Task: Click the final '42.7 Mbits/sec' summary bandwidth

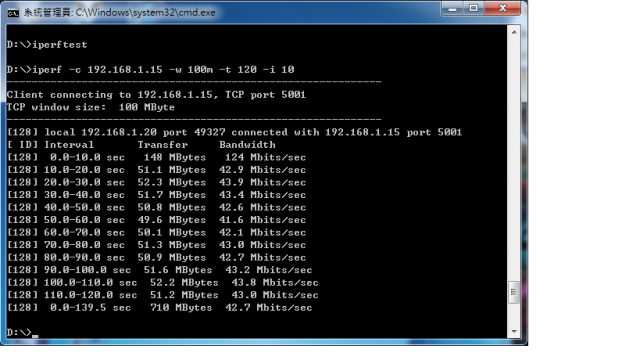Action: tap(269, 308)
